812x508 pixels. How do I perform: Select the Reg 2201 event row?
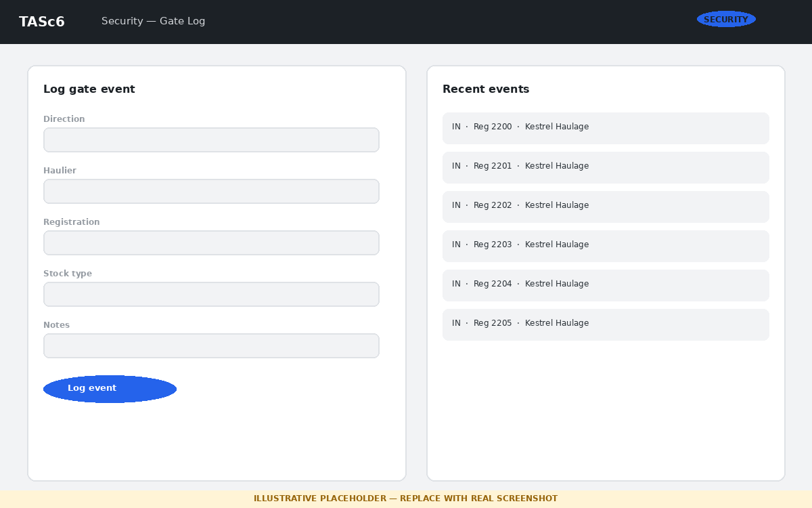[606, 167]
